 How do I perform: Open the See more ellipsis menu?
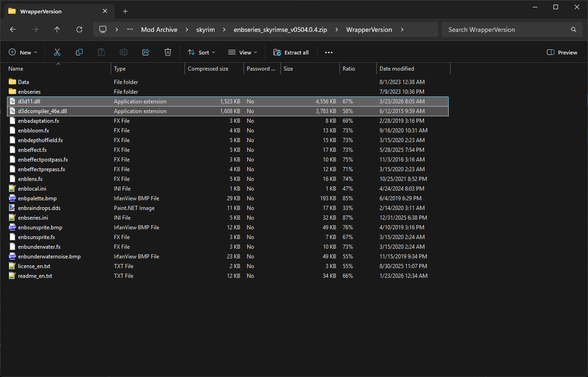329,53
